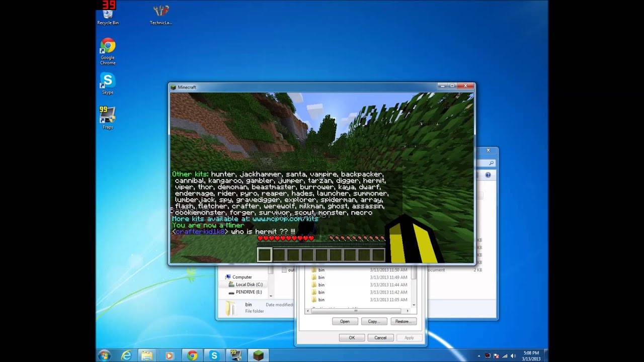Click crafterkid1k8's 'who is hermit' chat message
Image resolution: width=644 pixels, height=362 pixels.
tap(233, 232)
